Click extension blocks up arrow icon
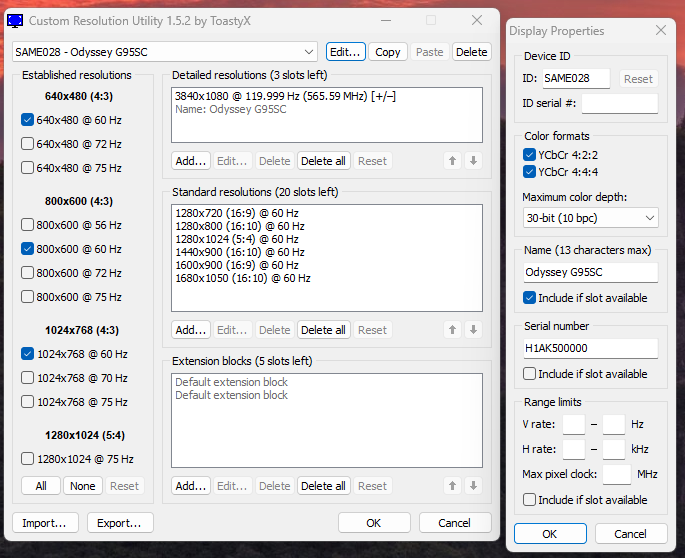Viewport: 685px width, 558px height. 453,486
